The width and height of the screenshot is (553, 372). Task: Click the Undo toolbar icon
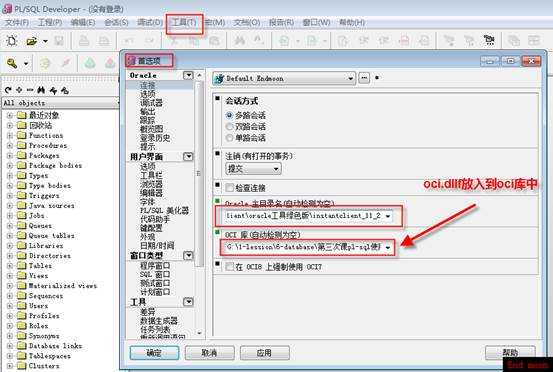(x=129, y=41)
